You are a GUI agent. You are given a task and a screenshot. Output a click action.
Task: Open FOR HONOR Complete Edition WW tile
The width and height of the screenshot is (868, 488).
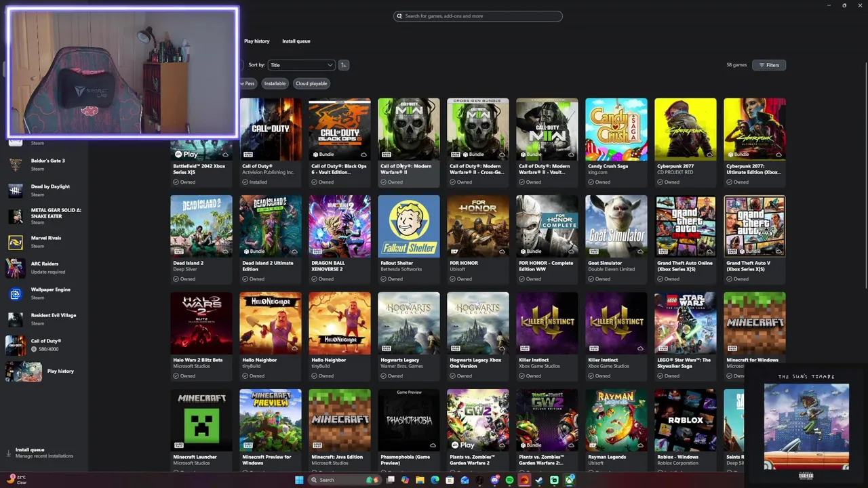click(547, 239)
